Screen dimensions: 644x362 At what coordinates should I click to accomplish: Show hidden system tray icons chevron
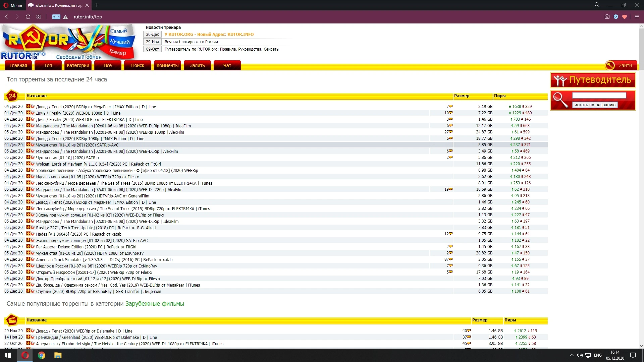tap(572, 355)
